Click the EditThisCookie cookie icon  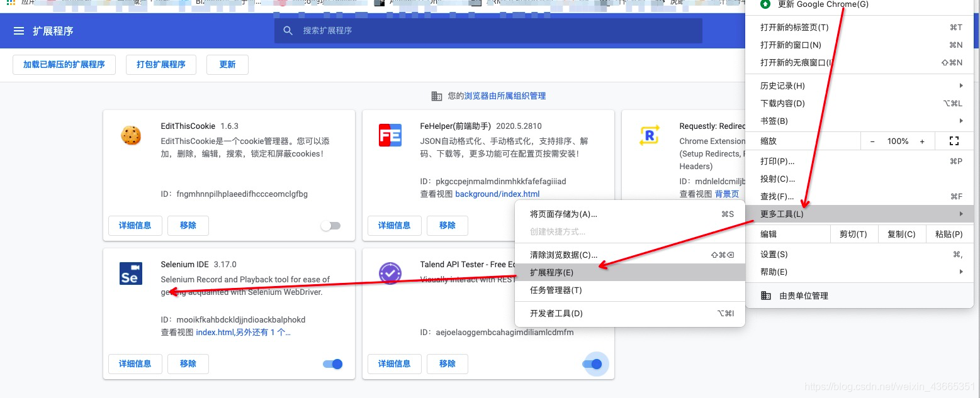(x=131, y=135)
